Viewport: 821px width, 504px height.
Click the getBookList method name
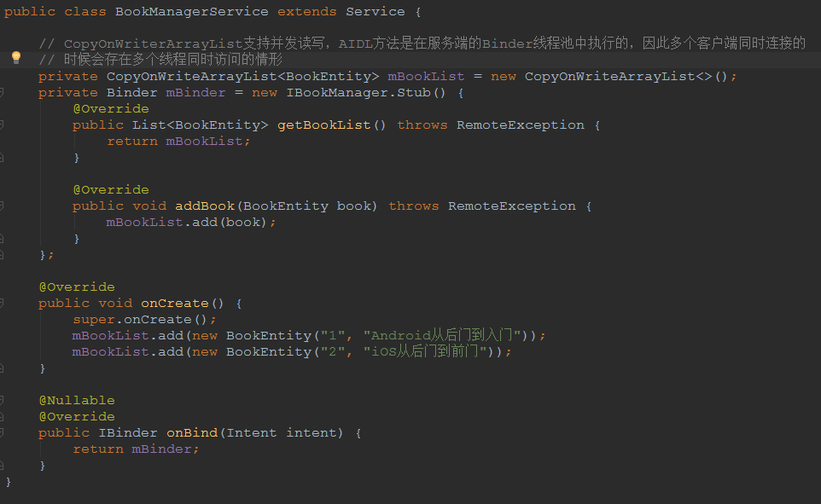point(324,125)
